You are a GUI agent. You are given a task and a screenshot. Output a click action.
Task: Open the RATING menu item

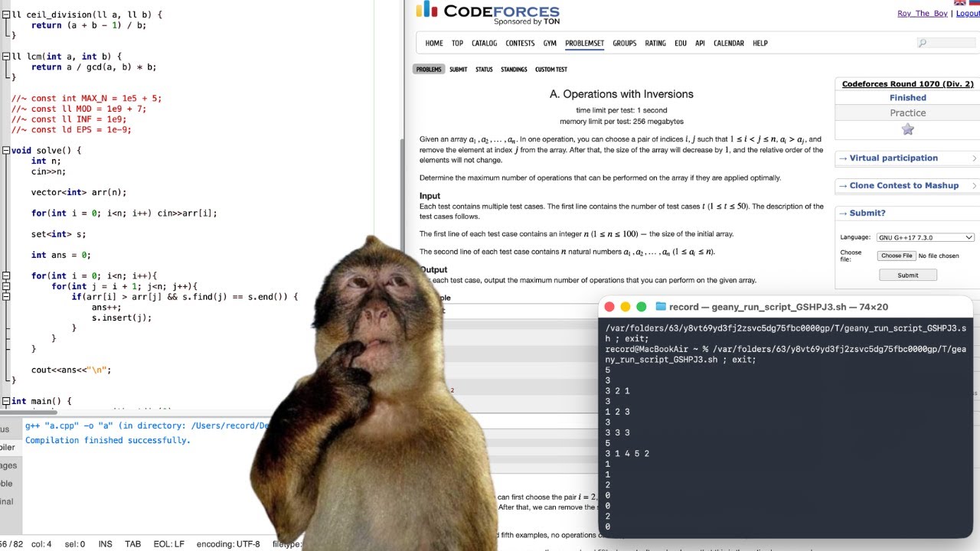coord(655,44)
